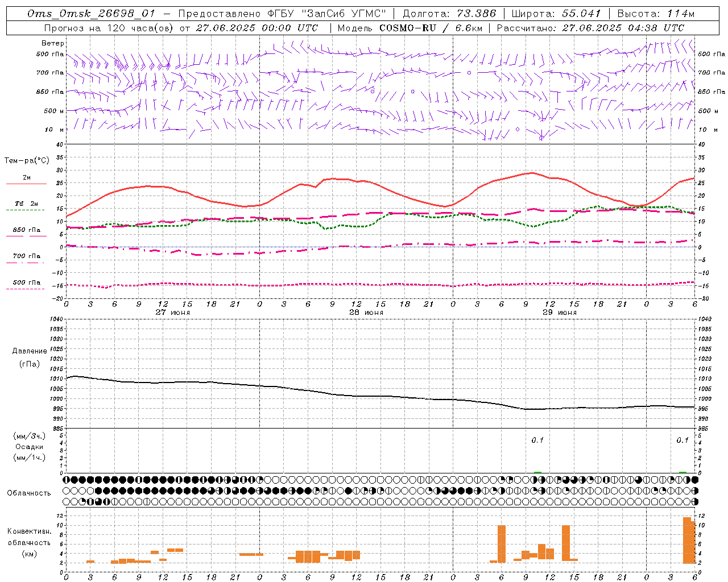Click the tall orange convective bar at chart's final hours
The width and height of the screenshot is (728, 582).
689,540
